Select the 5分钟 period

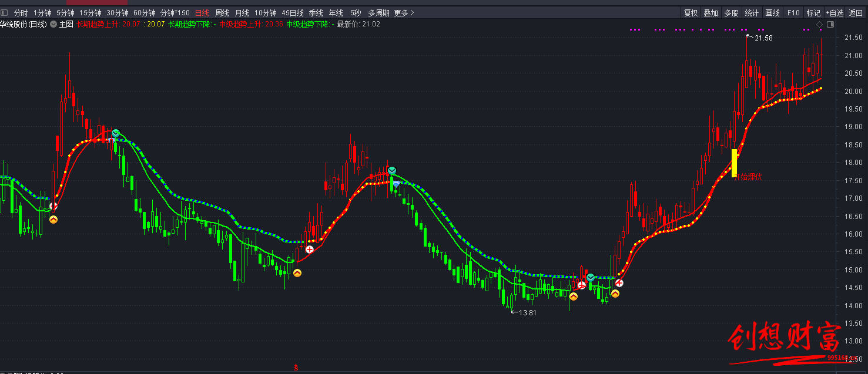pyautogui.click(x=65, y=13)
